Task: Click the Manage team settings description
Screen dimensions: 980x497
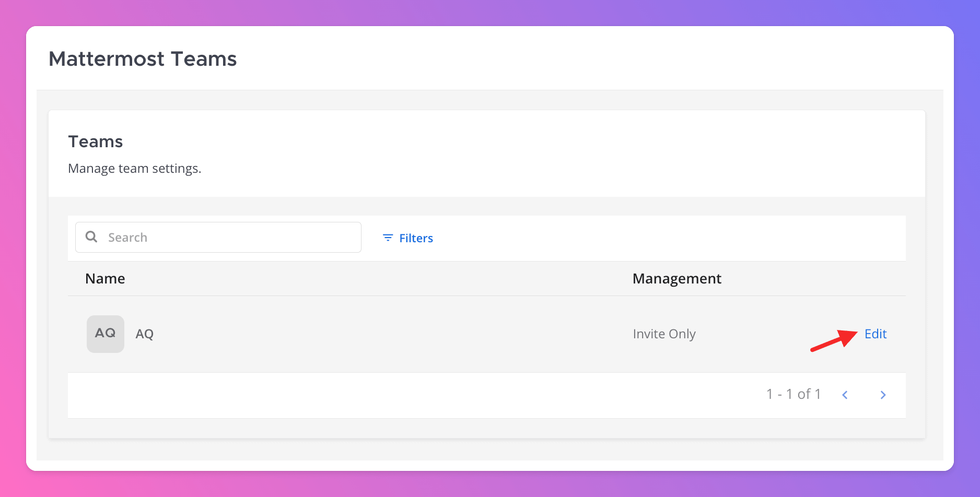Action: point(135,169)
